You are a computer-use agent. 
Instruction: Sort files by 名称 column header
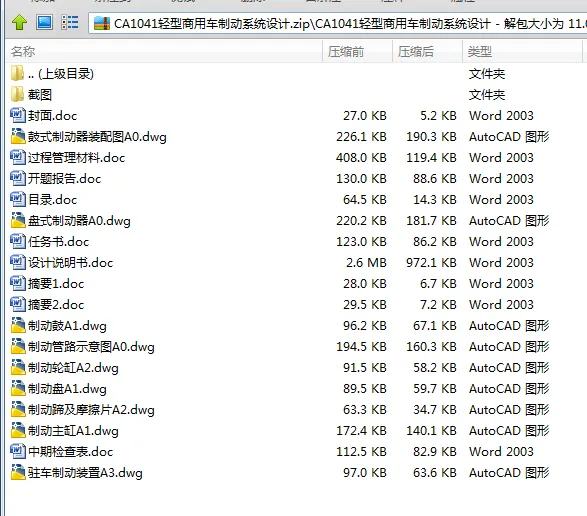(164, 51)
